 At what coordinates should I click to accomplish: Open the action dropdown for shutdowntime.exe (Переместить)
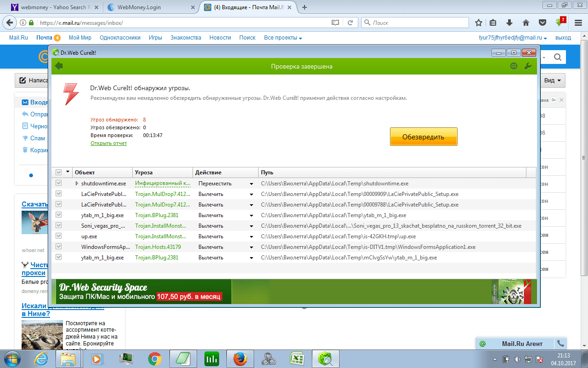(x=251, y=184)
